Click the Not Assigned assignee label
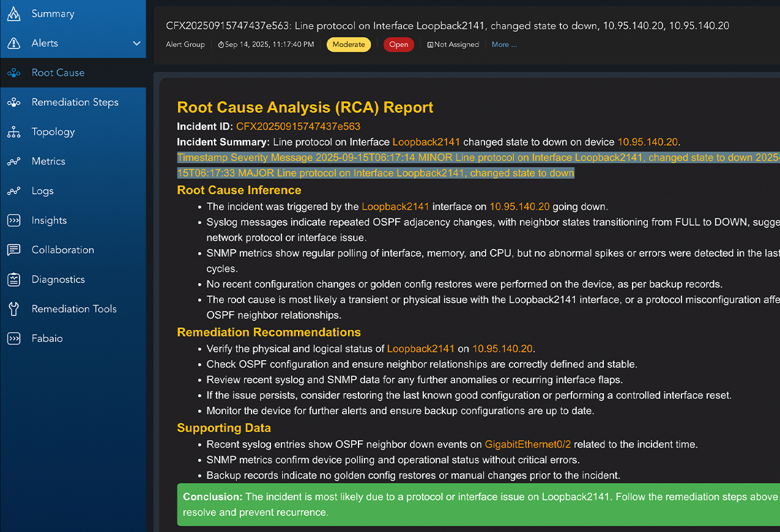 click(453, 45)
